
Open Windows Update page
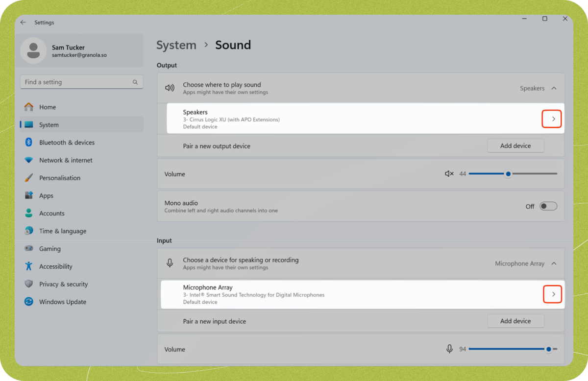coord(82,302)
